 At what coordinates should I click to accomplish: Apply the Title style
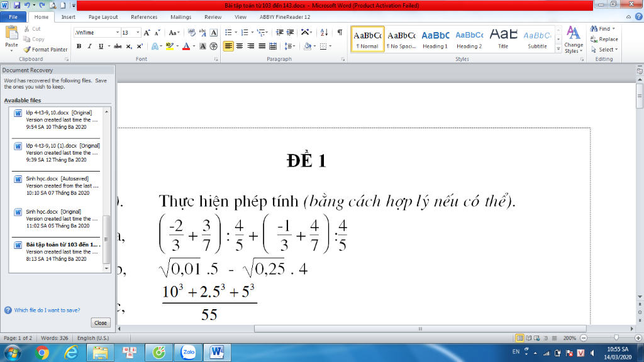tap(503, 40)
